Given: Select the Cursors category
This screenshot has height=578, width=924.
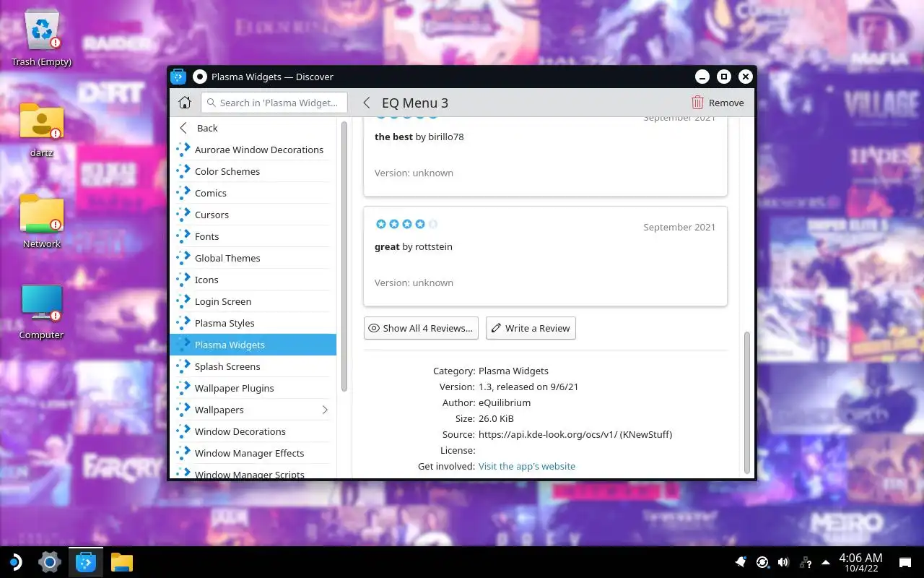Looking at the screenshot, I should (x=253, y=215).
